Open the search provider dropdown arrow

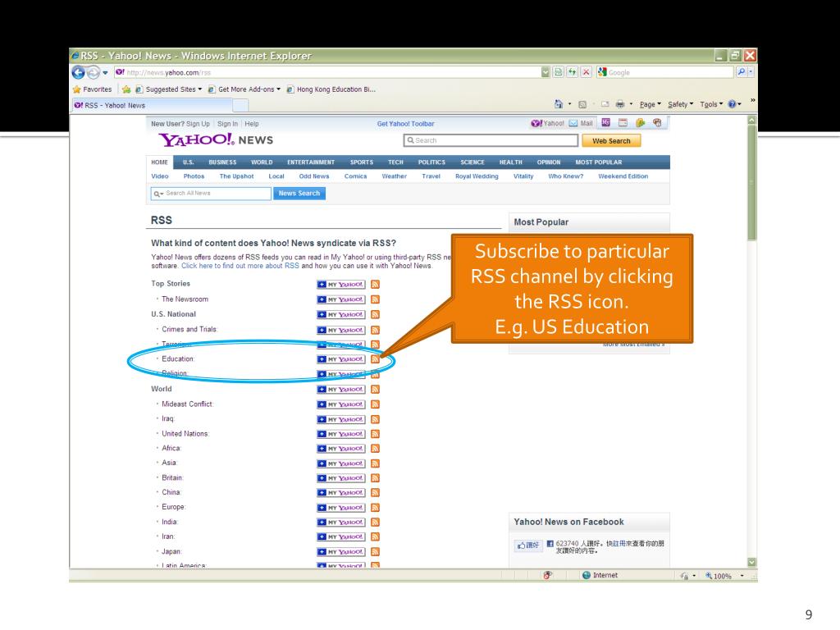click(751, 72)
